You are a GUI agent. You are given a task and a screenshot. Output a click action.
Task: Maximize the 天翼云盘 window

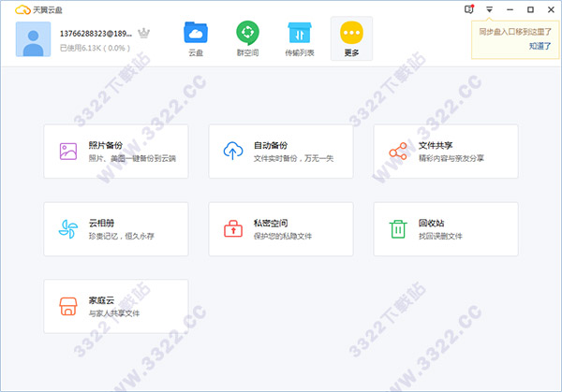tap(530, 9)
